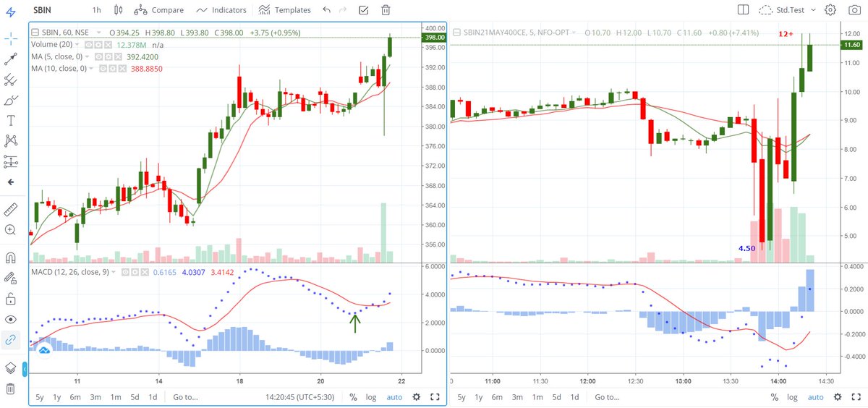The image size is (868, 408).
Task: Click the trash icon in the top toolbar
Action: point(386,10)
